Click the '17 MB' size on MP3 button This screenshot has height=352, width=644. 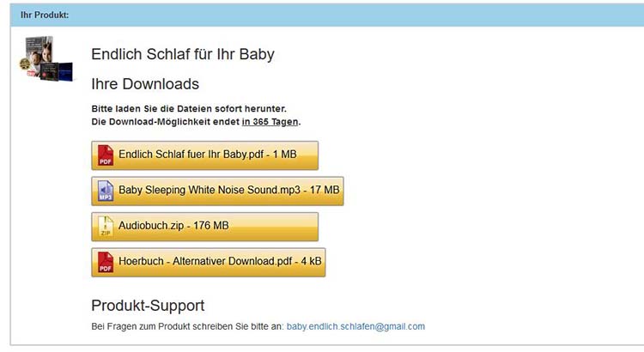[325, 191]
